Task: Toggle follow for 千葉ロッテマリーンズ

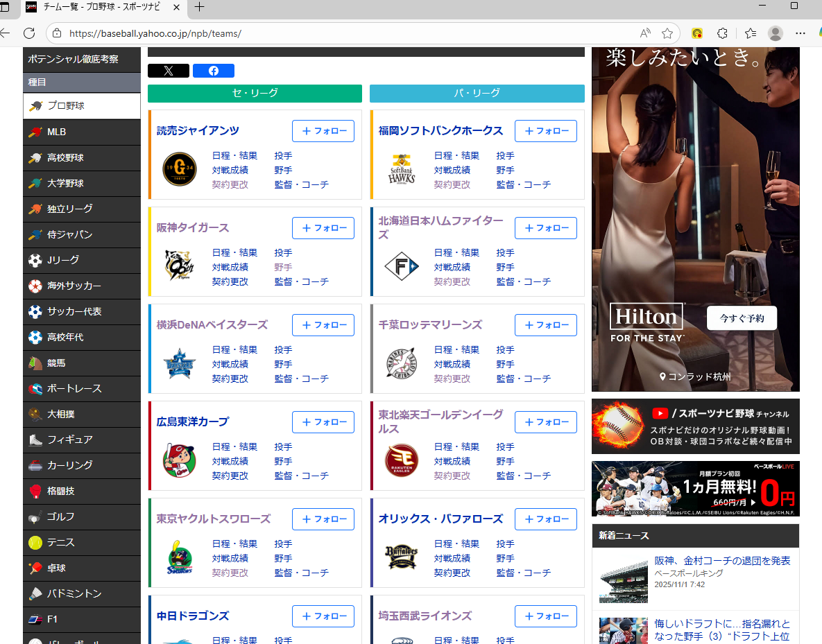Action: coord(545,325)
